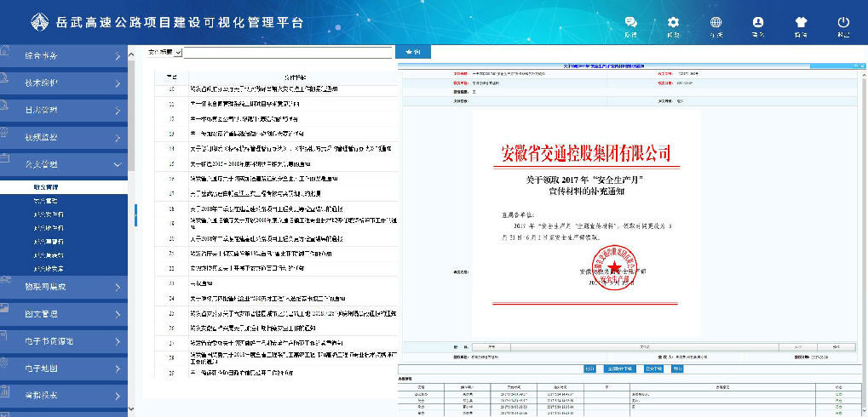
Task: Expand the 综合事务 sidebar chevron
Action: [118, 56]
